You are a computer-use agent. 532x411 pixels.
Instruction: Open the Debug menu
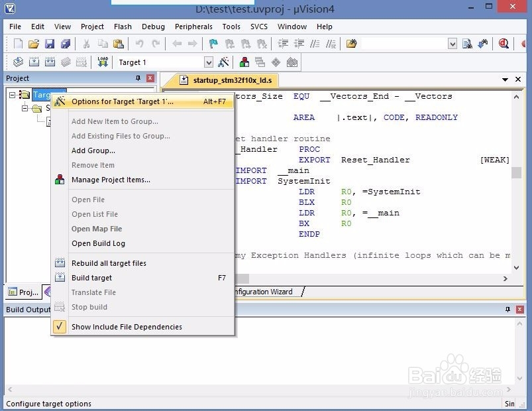[x=153, y=27]
